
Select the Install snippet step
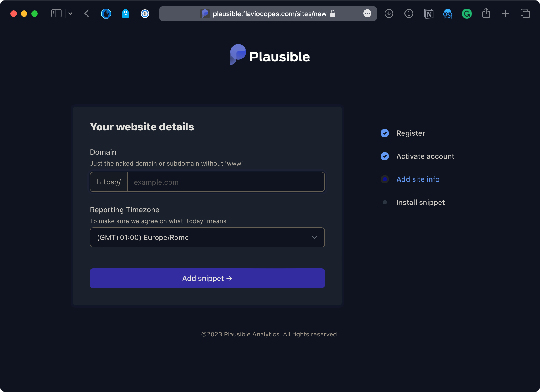(x=420, y=202)
